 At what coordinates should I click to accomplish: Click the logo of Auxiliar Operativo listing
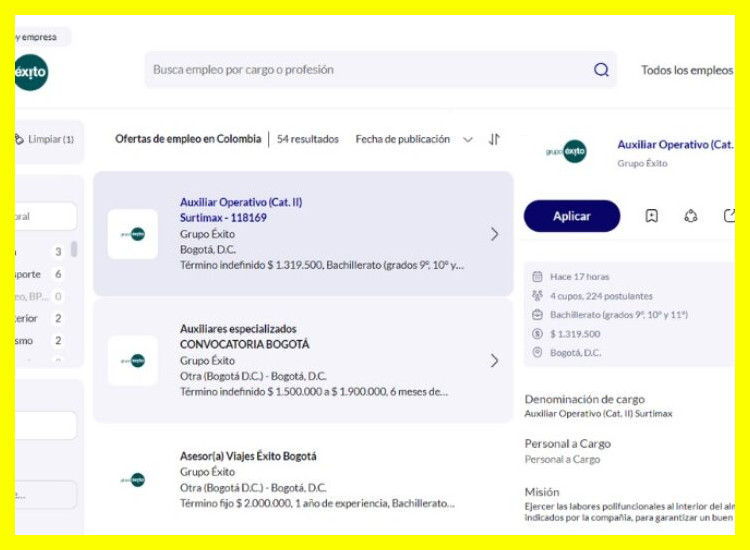pos(132,234)
